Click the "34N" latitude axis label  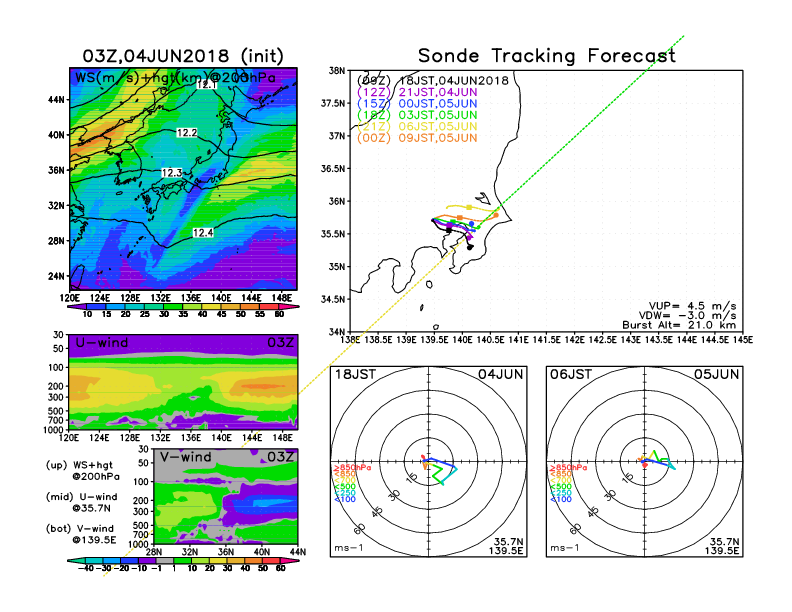[x=337, y=332]
